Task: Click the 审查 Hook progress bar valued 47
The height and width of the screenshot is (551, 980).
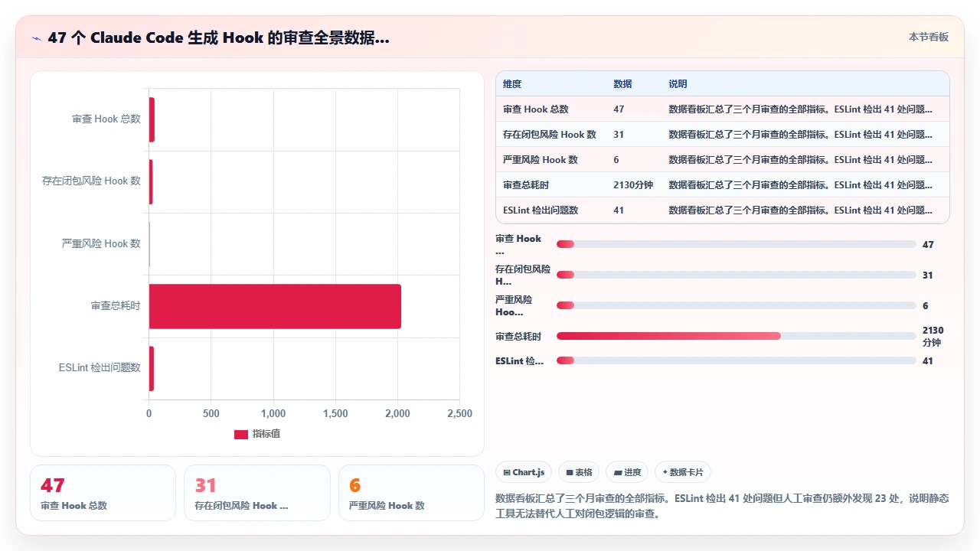Action: click(x=737, y=244)
